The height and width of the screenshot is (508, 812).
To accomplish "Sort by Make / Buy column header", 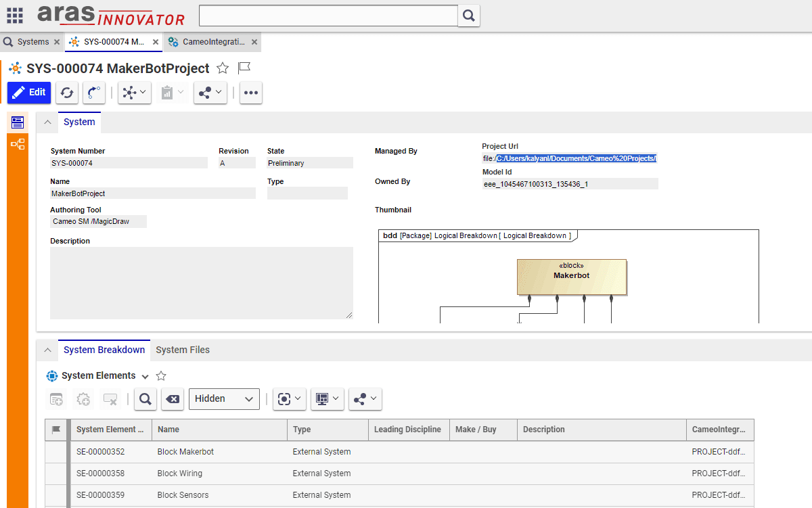I will tap(483, 430).
